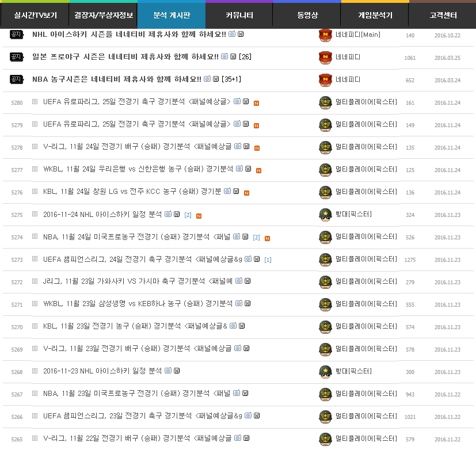The image size is (476, 450).
Task: Click document icon on row 5268
Action: 35,371
